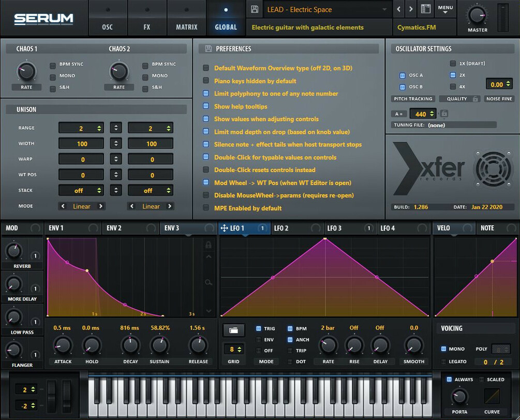This screenshot has width=520, height=420.
Task: Click the LFO 1 drag-to-assign move icon
Action: 224,228
